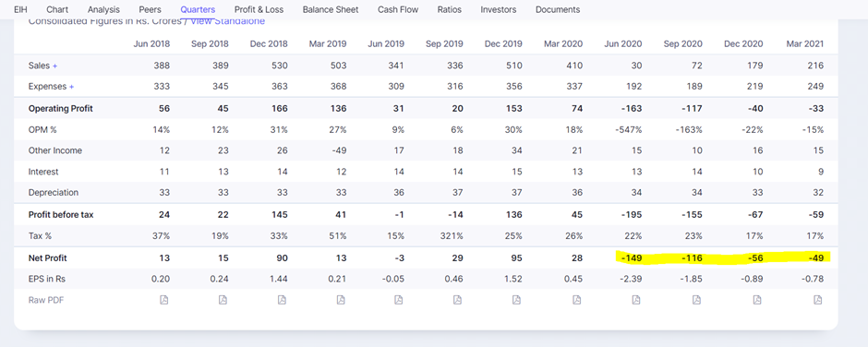This screenshot has width=868, height=347.
Task: Open the Sep 2019 raw PDF icon
Action: [457, 300]
